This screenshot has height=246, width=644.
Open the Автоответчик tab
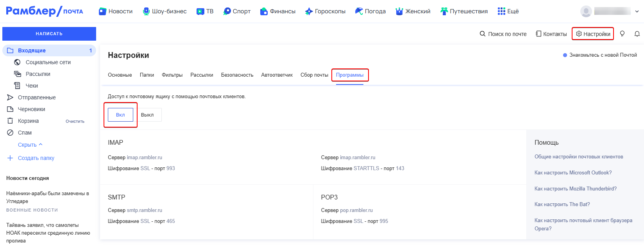pos(277,75)
